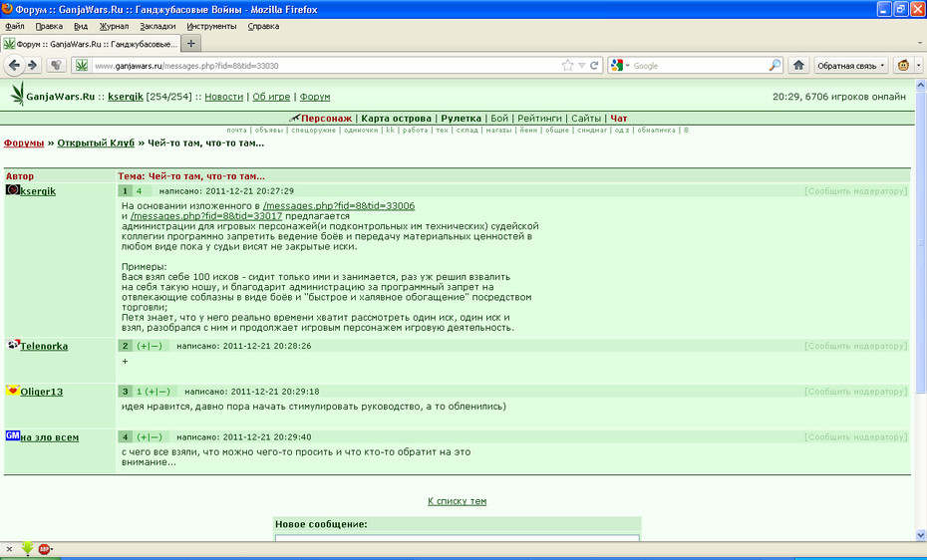Report post 1 via Сообщить модератору
Image resolution: width=927 pixels, height=560 pixels.
855,190
